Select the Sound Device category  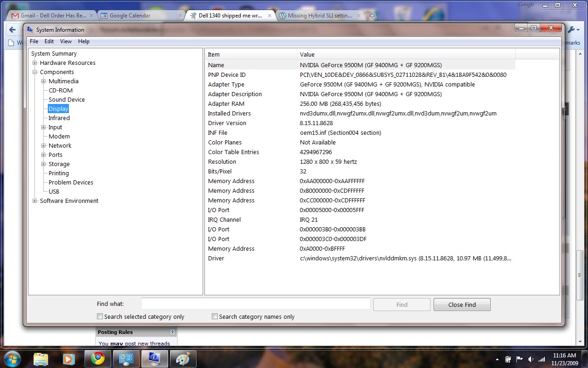pyautogui.click(x=67, y=99)
